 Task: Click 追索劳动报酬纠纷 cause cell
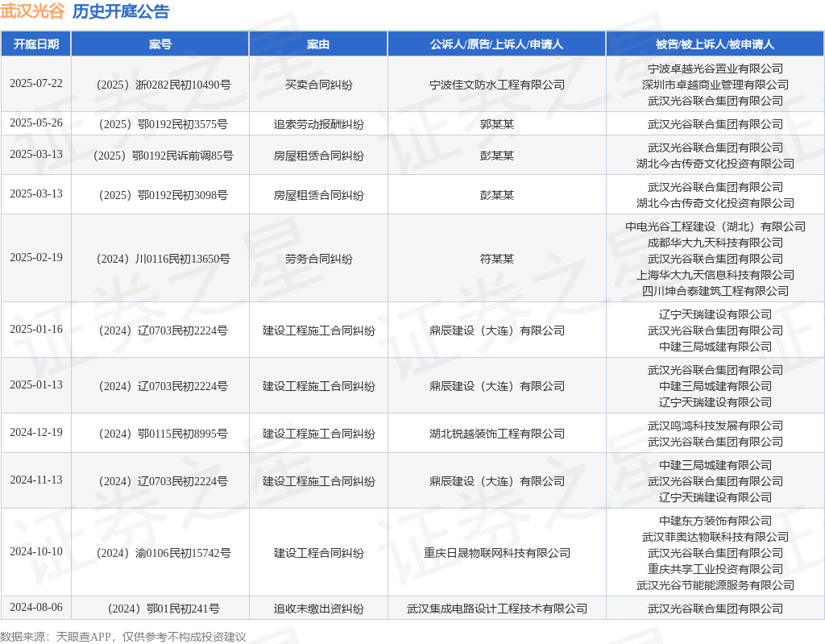point(318,124)
